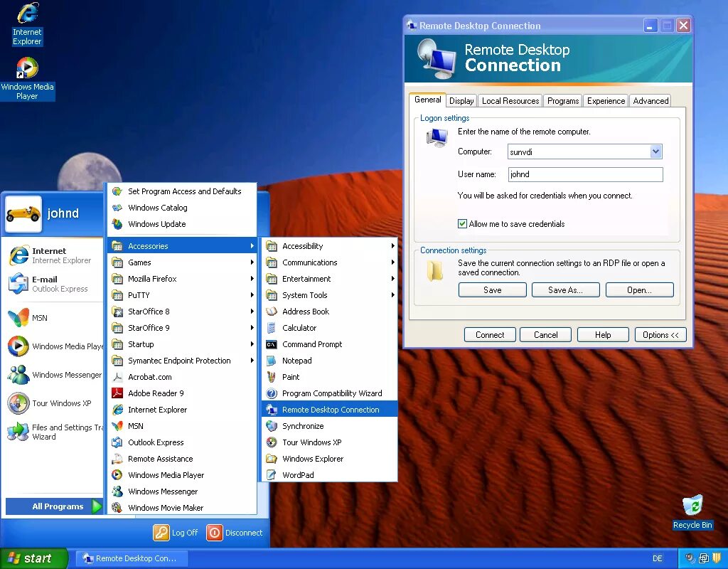728x569 pixels.
Task: Expand the System Tools submenu
Action: (330, 295)
